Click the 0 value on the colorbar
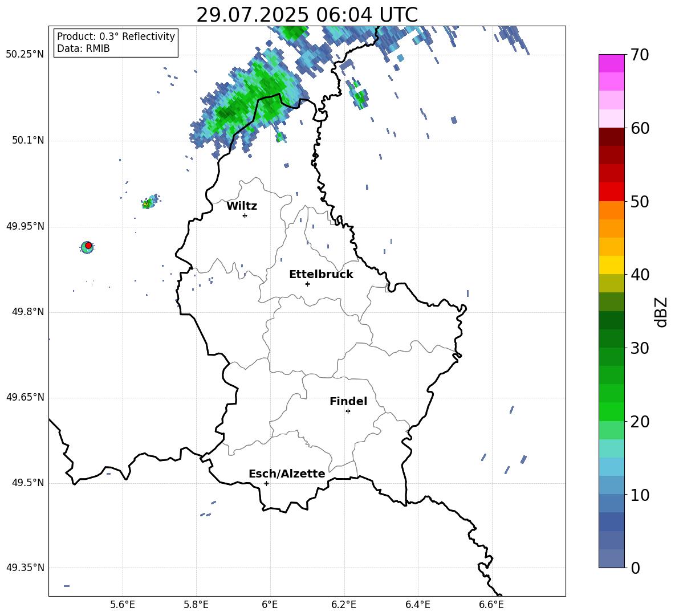675x616 pixels. pos(635,568)
